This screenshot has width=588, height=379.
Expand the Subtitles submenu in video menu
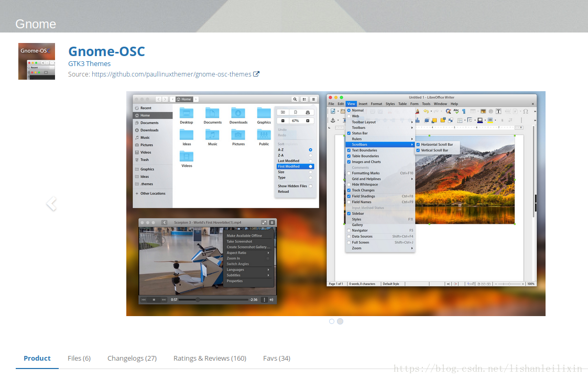248,275
